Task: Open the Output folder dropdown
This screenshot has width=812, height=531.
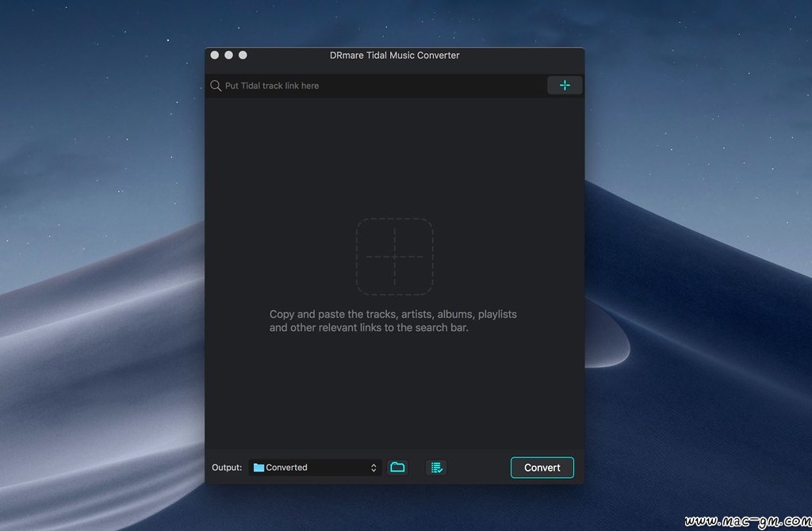Action: click(x=315, y=468)
